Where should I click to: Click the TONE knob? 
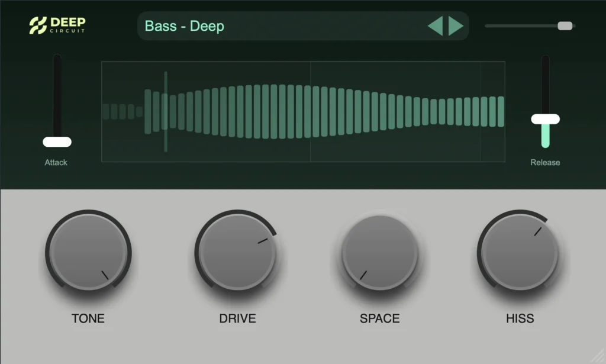point(88,253)
